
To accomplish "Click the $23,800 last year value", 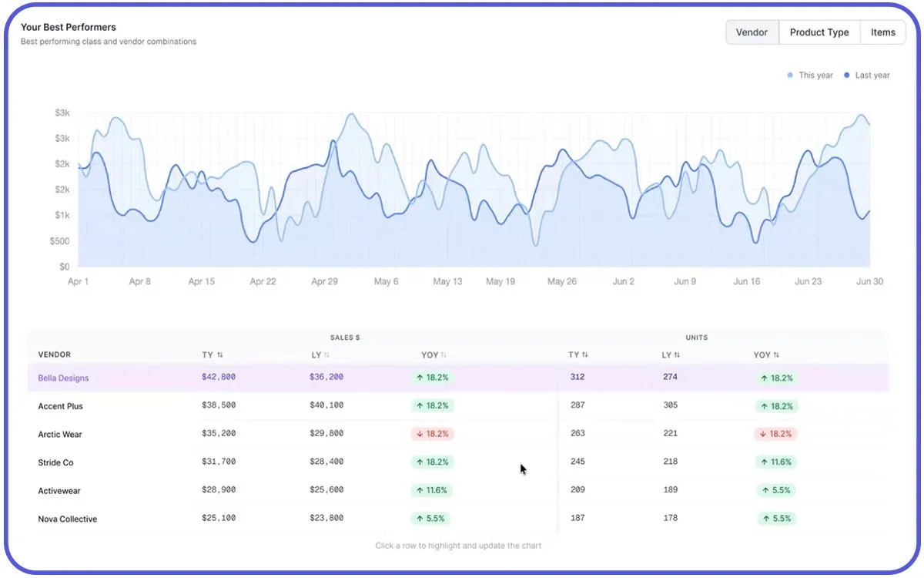I will tap(326, 518).
